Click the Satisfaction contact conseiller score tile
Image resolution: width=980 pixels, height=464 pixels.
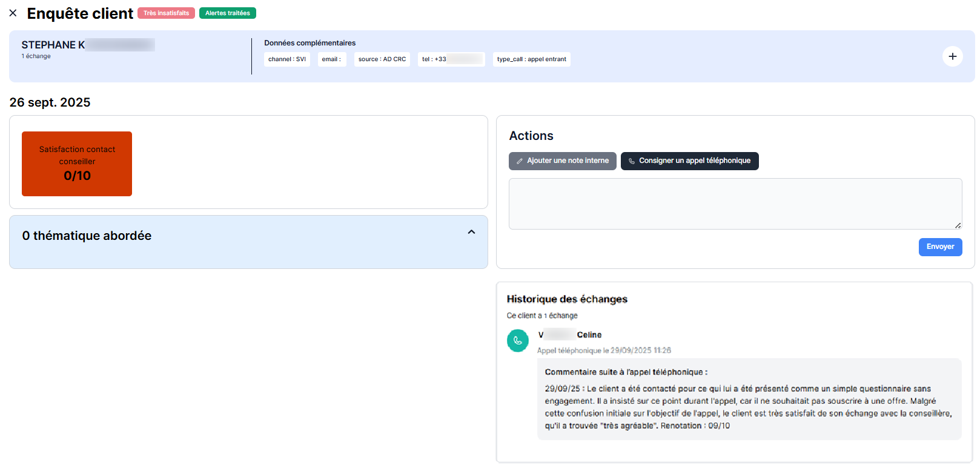pos(77,164)
